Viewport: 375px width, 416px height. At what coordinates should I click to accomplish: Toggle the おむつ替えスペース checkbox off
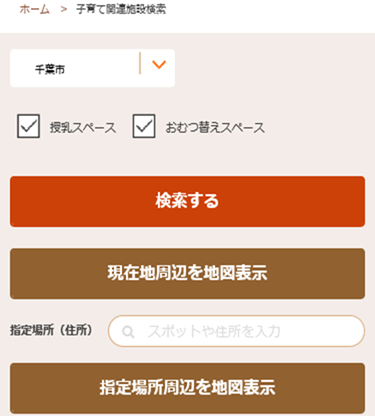pos(144,126)
